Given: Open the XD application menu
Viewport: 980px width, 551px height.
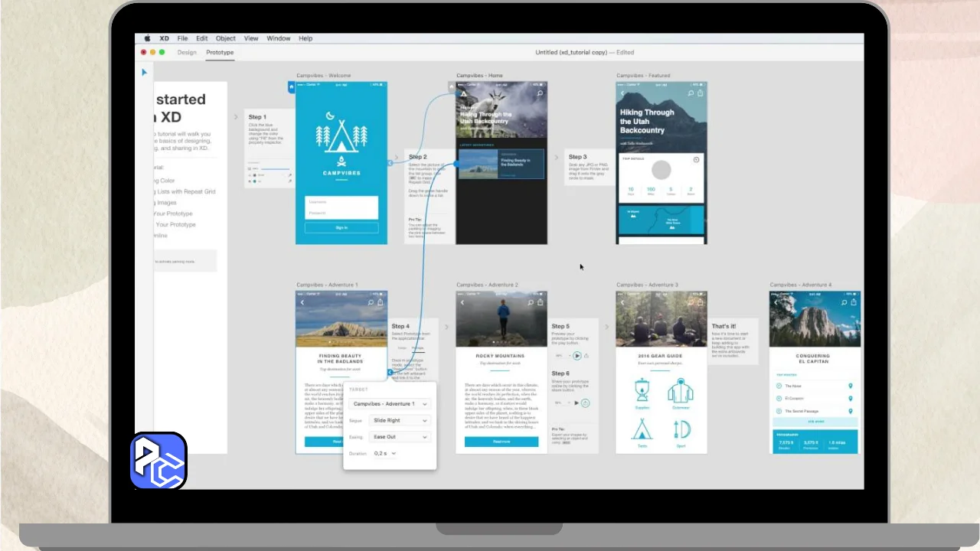Looking at the screenshot, I should point(164,38).
